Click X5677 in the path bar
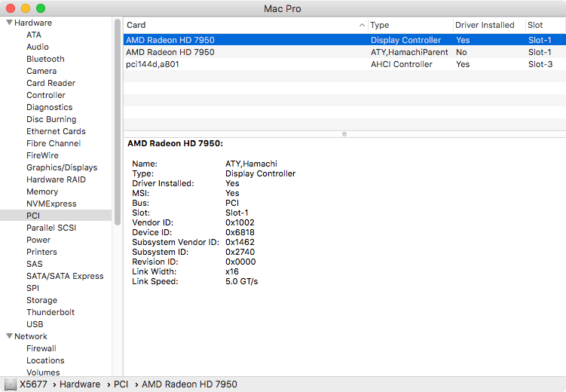This screenshot has width=566, height=392. pos(34,384)
